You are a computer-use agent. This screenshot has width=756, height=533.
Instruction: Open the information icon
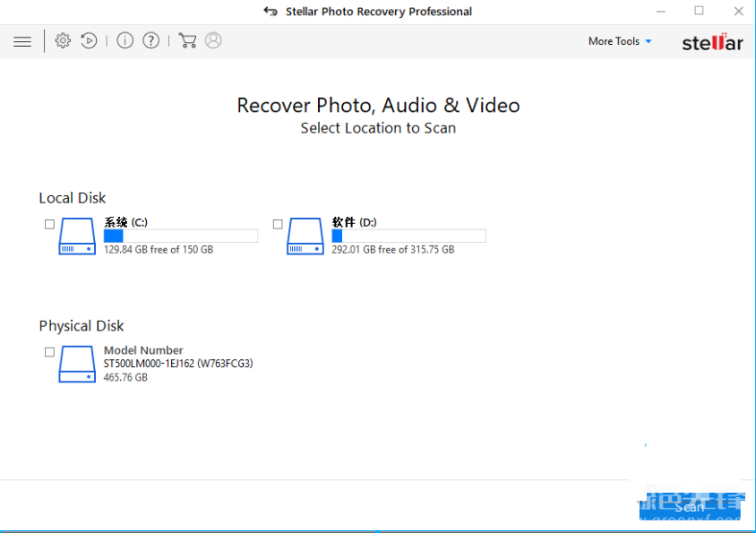coord(125,40)
